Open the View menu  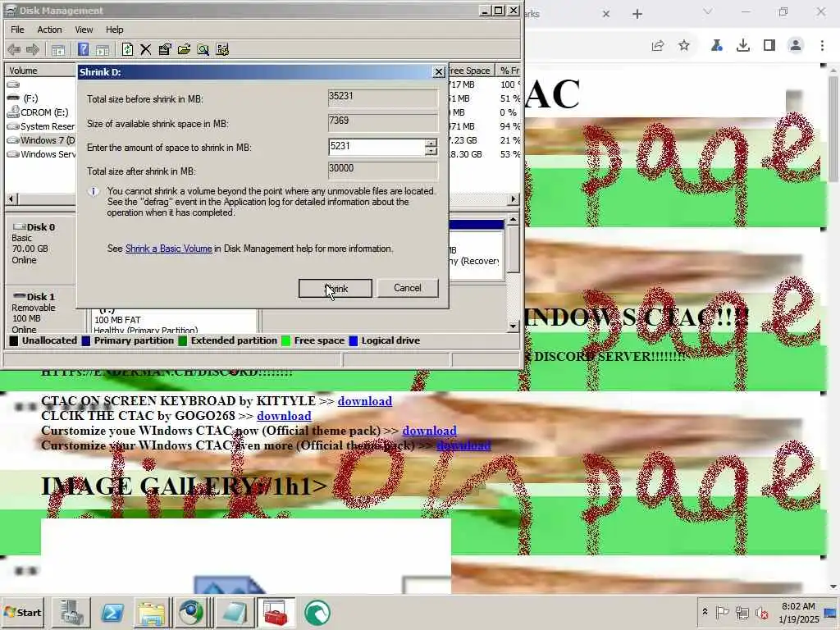[84, 30]
